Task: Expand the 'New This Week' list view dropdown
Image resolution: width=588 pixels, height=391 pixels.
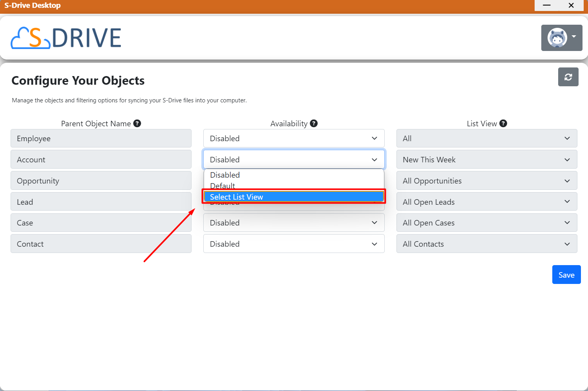Action: [x=486, y=160]
